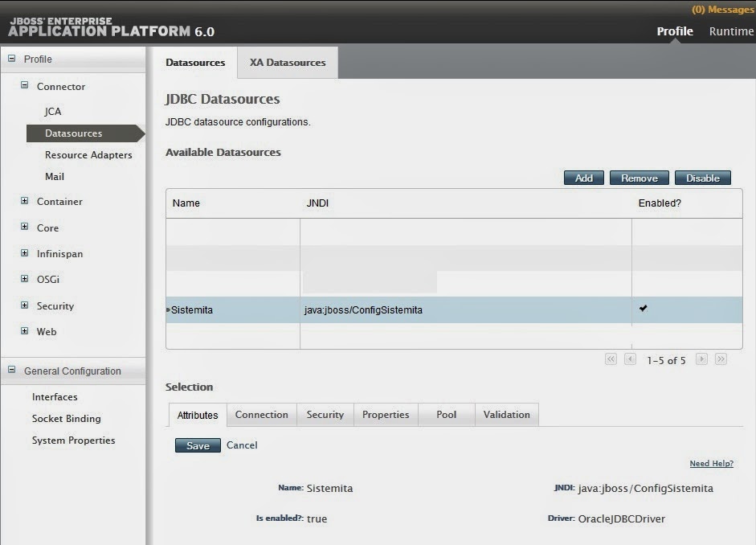Expand the OSGi tree node
Viewport: 756px width, 545px height.
pyautogui.click(x=25, y=278)
